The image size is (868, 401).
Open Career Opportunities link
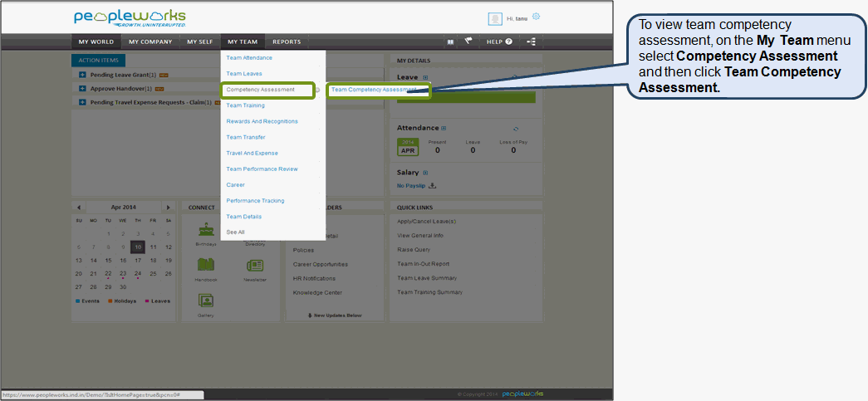pyautogui.click(x=321, y=264)
